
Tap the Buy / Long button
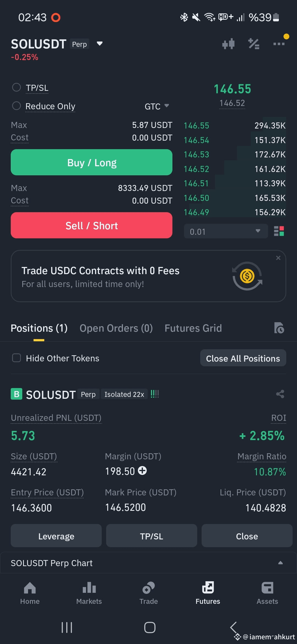point(92,162)
